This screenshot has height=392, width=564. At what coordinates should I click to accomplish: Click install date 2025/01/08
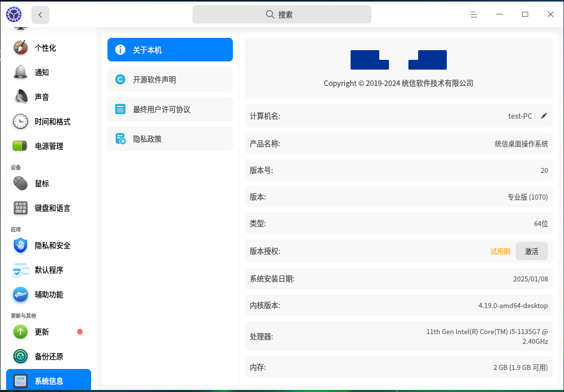point(531,279)
